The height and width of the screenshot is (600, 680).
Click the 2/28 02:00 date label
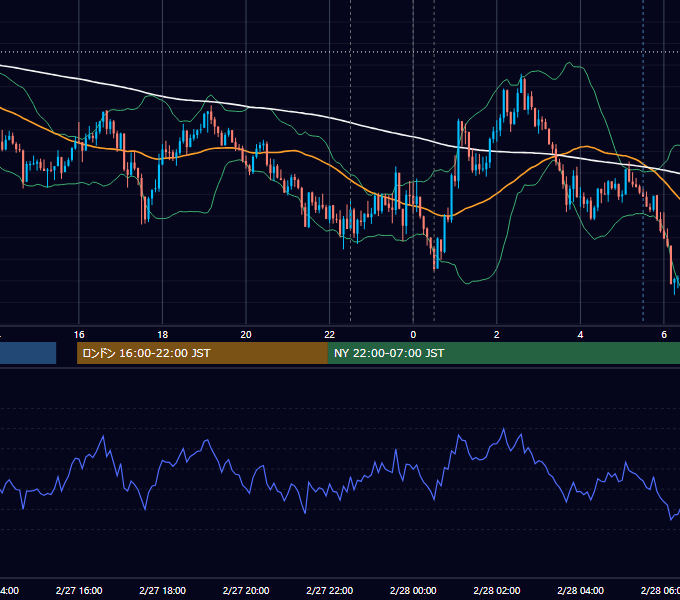(497, 590)
